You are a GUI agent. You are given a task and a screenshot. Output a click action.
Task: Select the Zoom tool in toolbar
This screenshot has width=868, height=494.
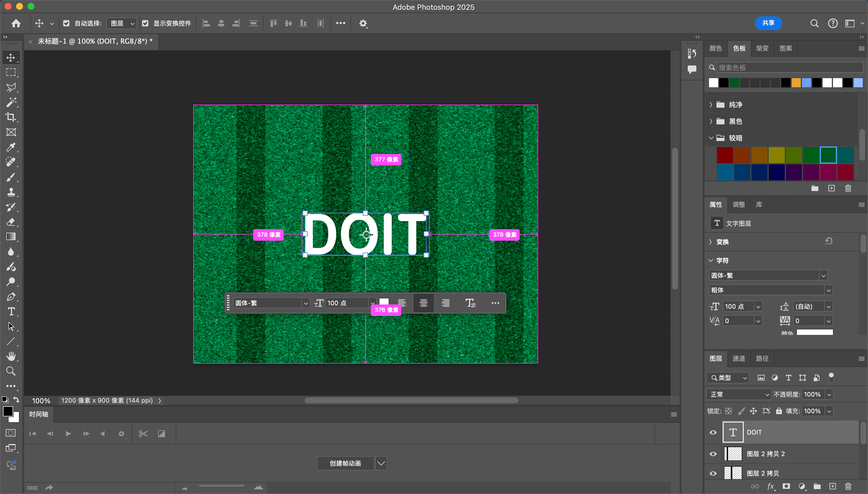point(11,371)
